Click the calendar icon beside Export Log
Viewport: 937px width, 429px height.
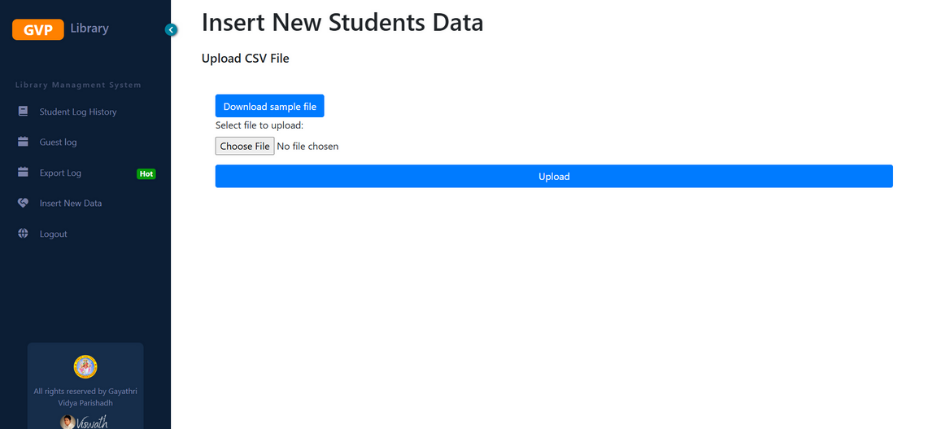[23, 172]
